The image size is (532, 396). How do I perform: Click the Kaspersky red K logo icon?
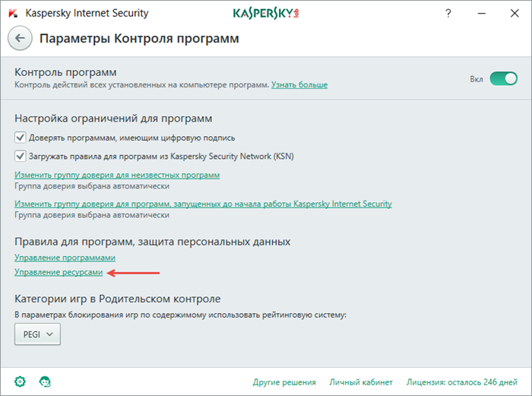tap(13, 13)
